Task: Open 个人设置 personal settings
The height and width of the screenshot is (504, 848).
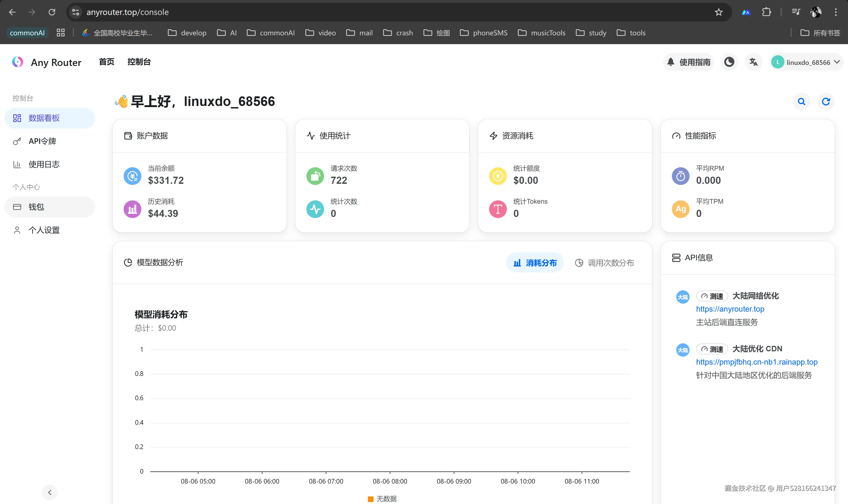Action: (44, 230)
